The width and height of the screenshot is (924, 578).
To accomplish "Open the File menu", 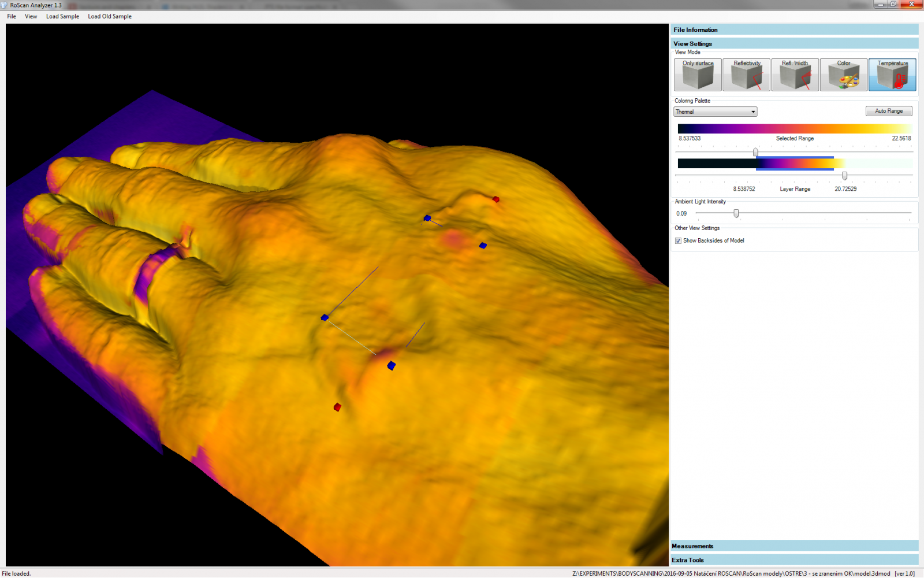I will point(12,16).
